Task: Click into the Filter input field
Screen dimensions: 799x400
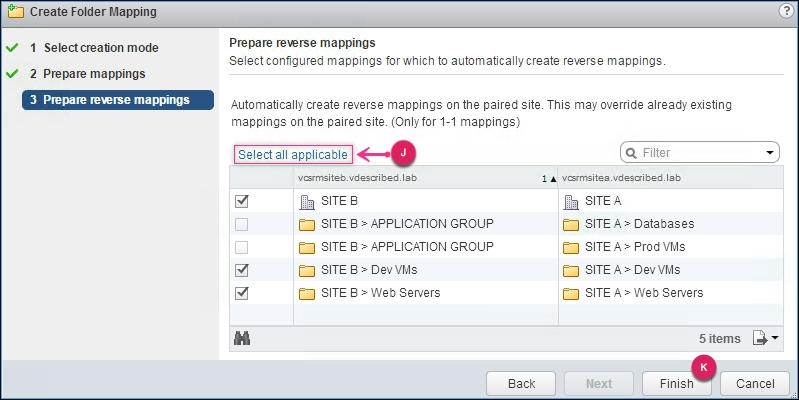Action: [x=701, y=153]
